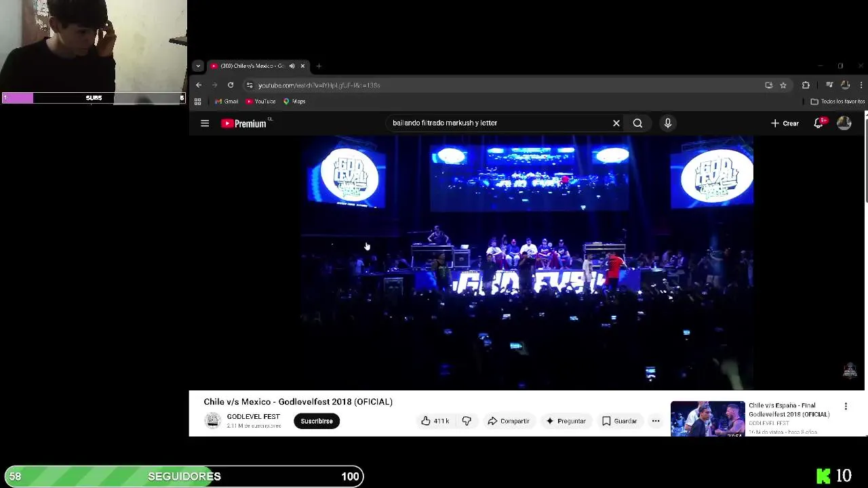Screen dimensions: 868x488
Task: Open the YouTube hamburger guide menu
Action: pyautogui.click(x=205, y=123)
